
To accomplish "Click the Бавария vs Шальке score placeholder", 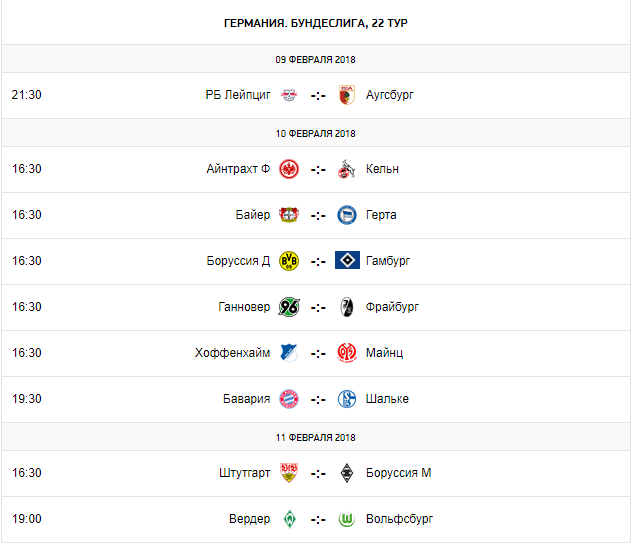I will [318, 399].
